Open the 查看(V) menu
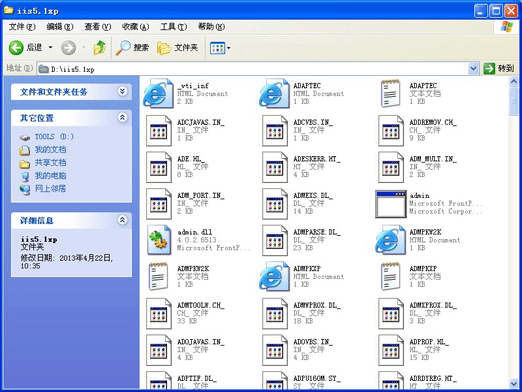Image resolution: width=522 pixels, height=392 pixels. [x=98, y=27]
